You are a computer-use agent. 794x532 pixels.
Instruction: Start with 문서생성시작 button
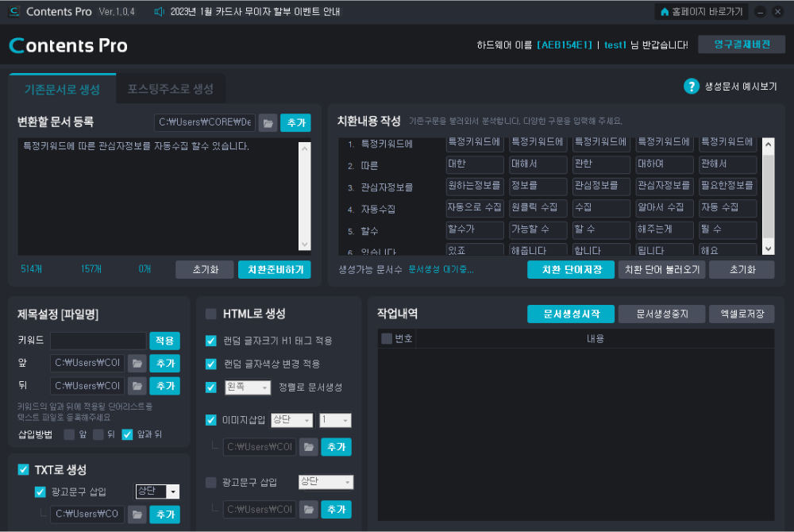(571, 314)
